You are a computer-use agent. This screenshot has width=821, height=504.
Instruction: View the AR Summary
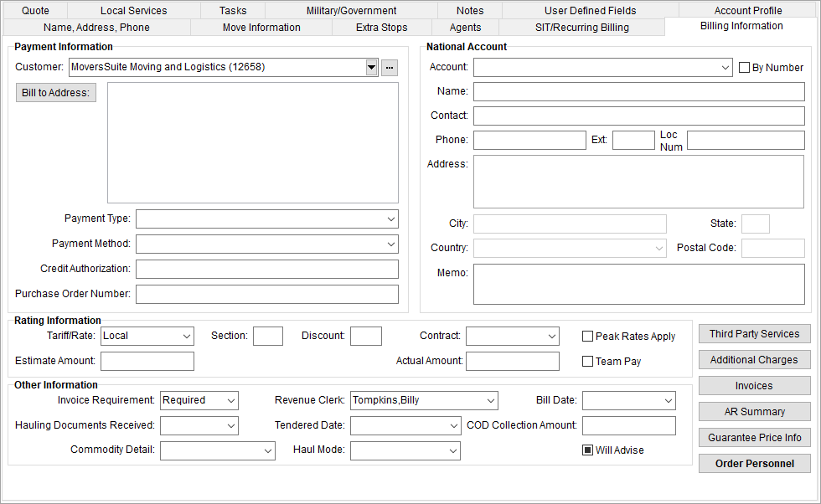pos(754,411)
